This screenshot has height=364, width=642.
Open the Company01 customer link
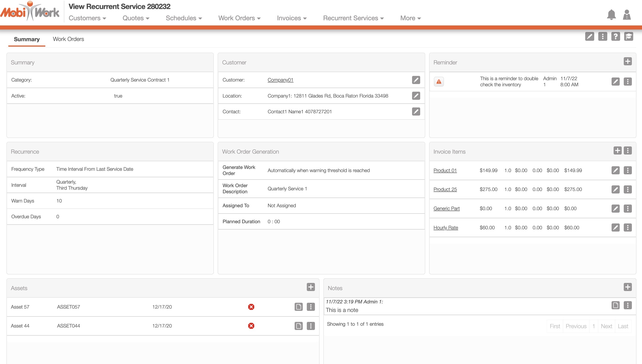click(x=280, y=80)
